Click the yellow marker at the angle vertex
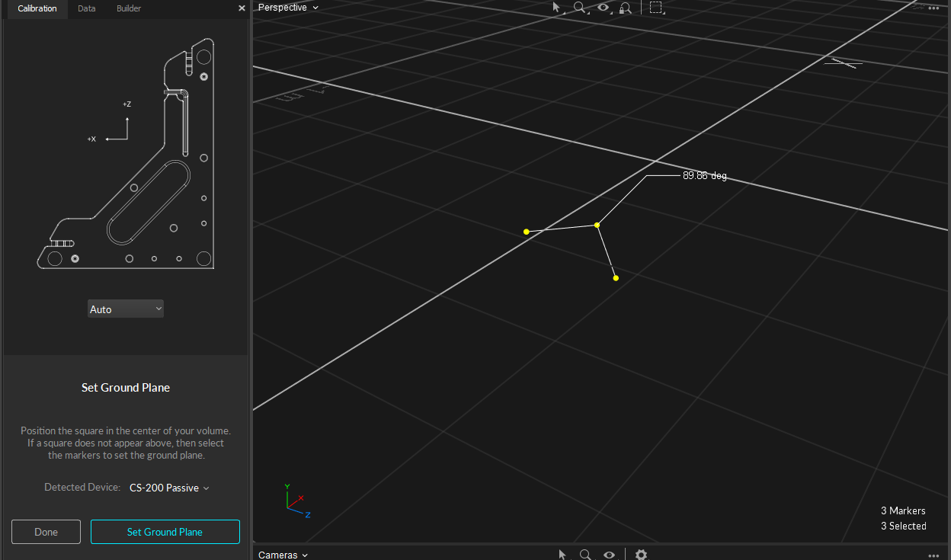 click(597, 225)
